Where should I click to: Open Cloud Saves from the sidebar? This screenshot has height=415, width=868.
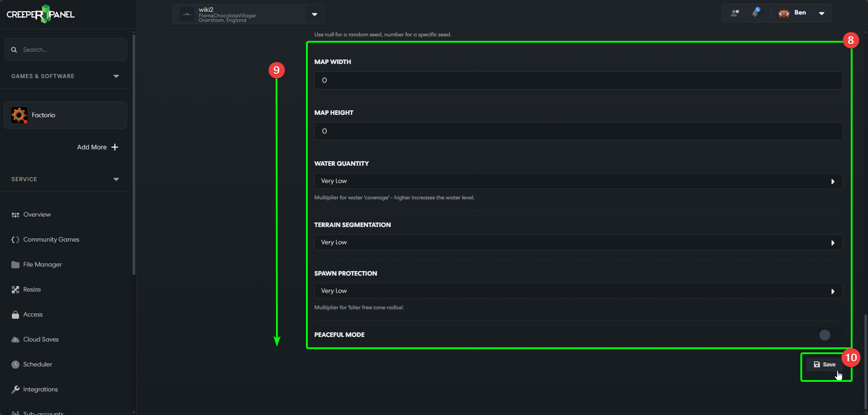40,339
